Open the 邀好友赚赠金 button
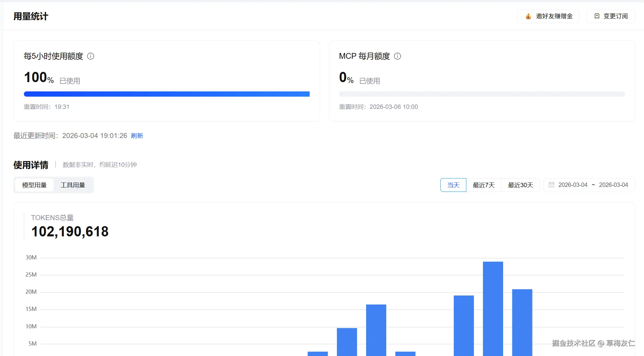The image size is (644, 356). pyautogui.click(x=548, y=16)
